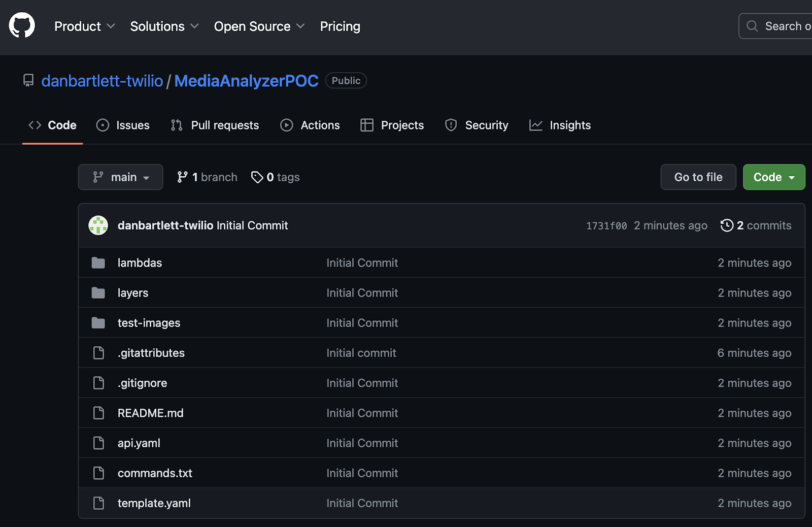Switch to the Pull requests tab
Screen dimensions: 812x527
(x=215, y=125)
